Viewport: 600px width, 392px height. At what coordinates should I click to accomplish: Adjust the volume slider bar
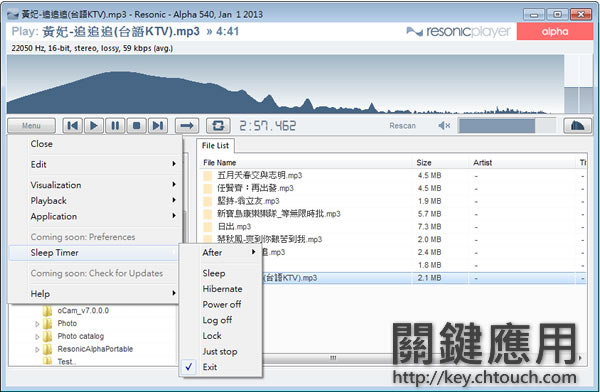point(507,126)
